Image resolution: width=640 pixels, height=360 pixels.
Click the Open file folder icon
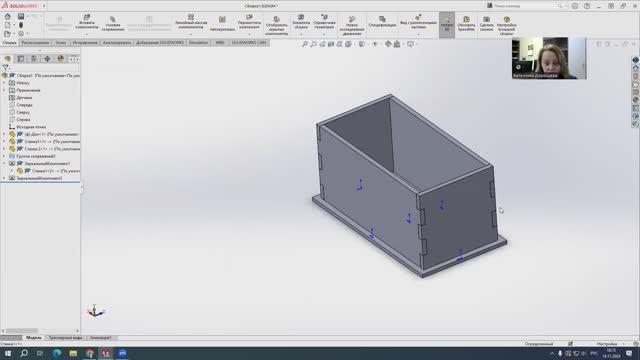(x=7, y=33)
